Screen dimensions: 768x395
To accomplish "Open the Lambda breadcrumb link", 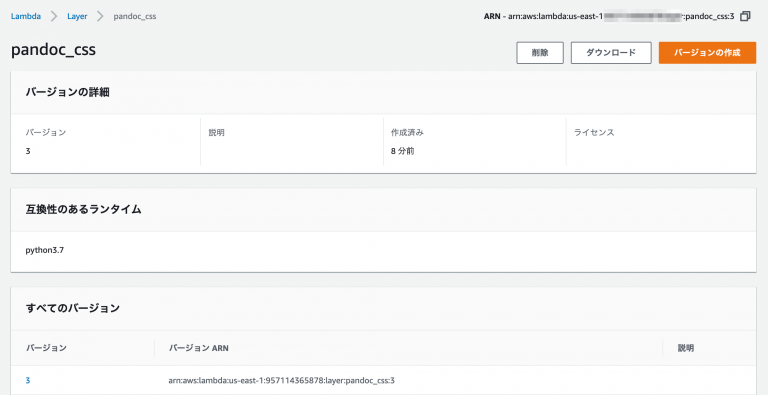I will coord(26,16).
